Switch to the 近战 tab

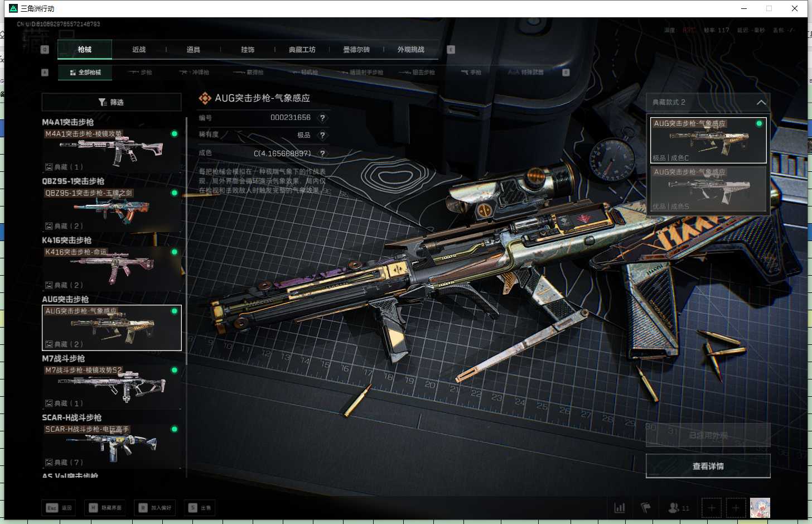(139, 50)
